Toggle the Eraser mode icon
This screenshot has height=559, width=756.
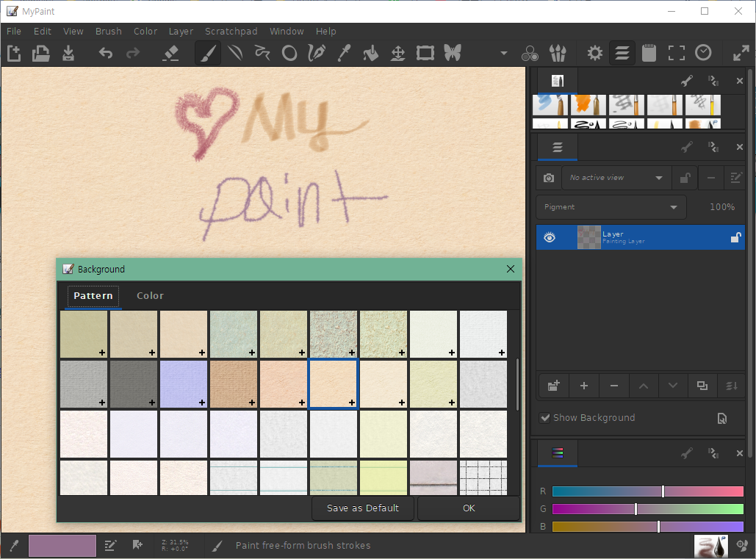(170, 53)
